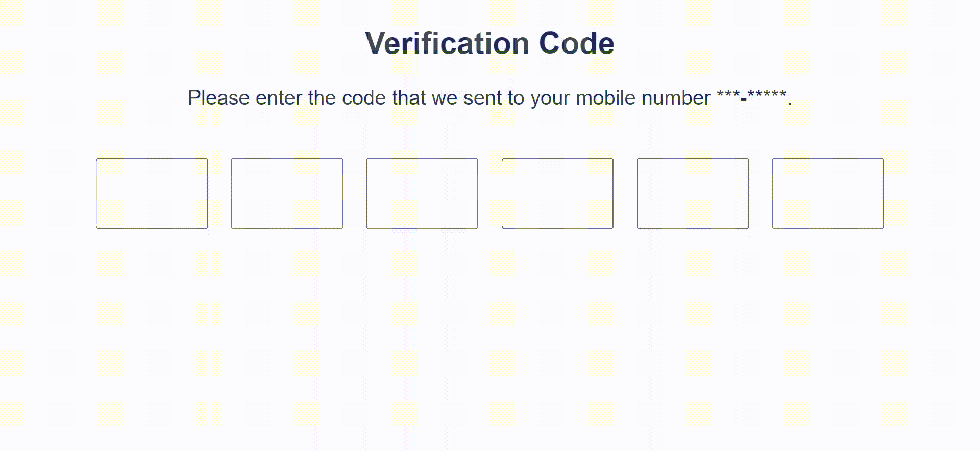This screenshot has width=980, height=451.
Task: Click the rightmost empty digit field
Action: [x=827, y=193]
